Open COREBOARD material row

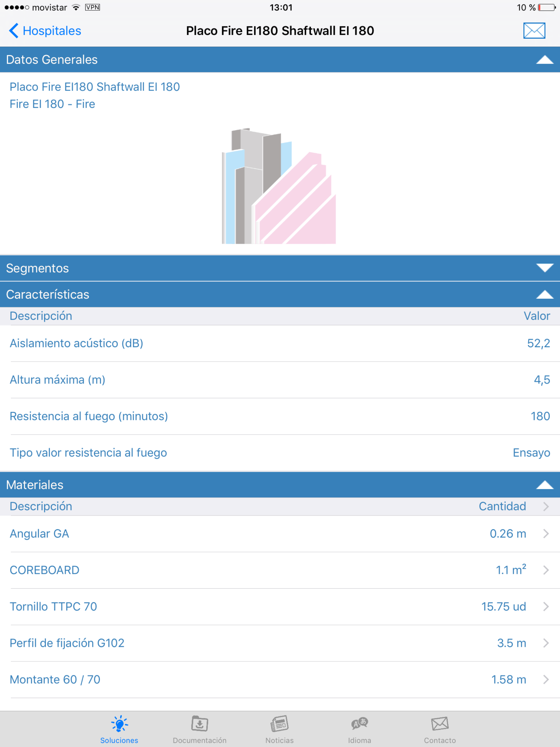point(280,570)
